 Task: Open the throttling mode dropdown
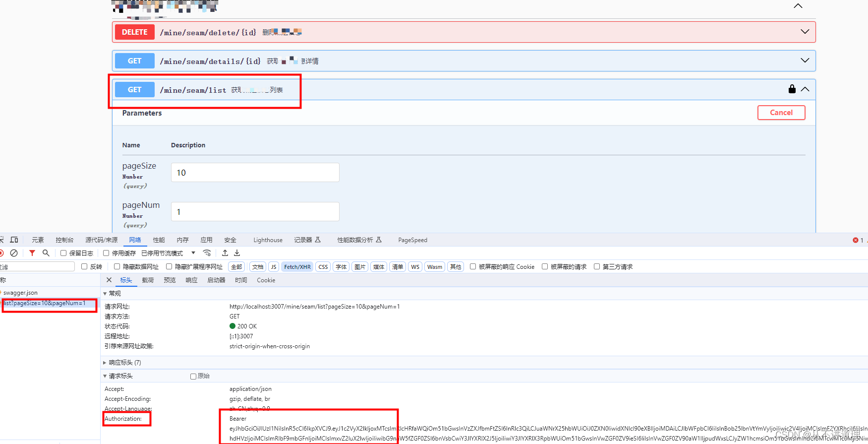point(168,253)
